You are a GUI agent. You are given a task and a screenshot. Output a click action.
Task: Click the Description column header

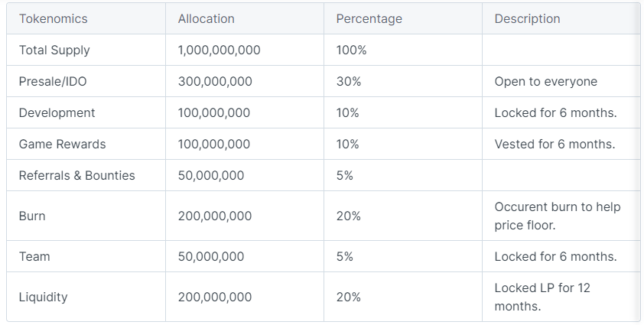(x=527, y=18)
